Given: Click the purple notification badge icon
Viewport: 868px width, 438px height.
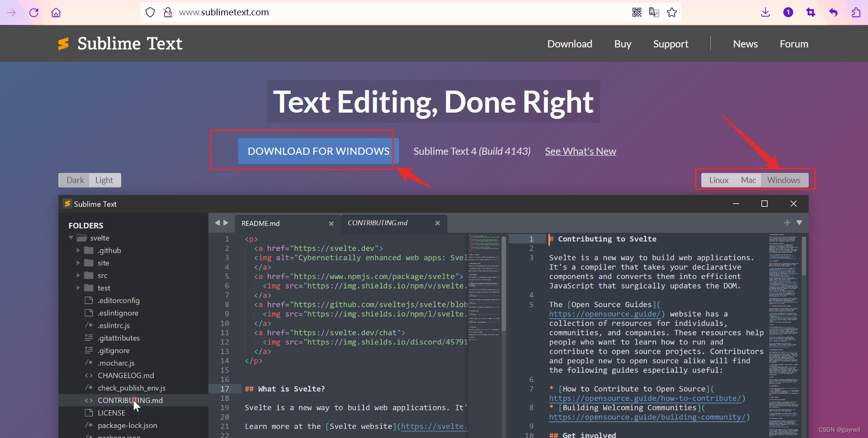Looking at the screenshot, I should 788,12.
